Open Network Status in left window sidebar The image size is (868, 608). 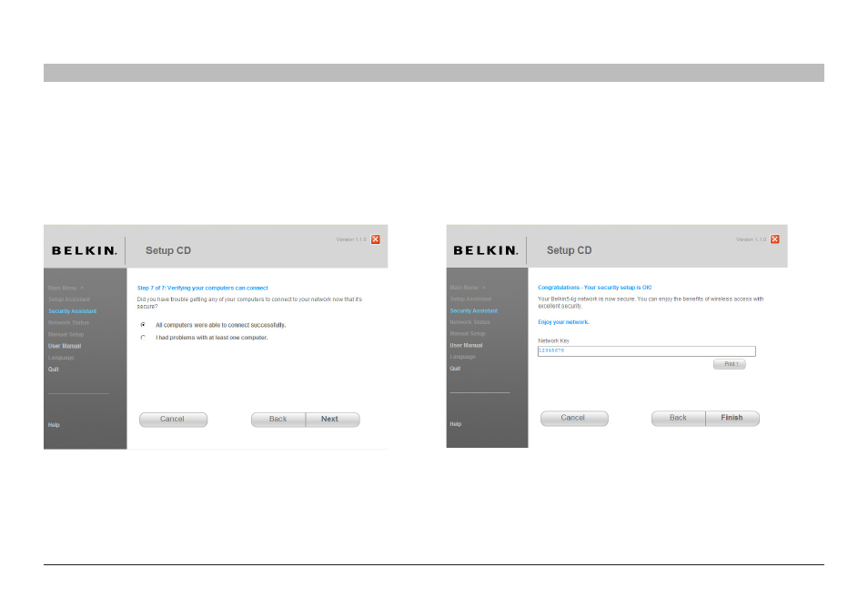[x=68, y=323]
